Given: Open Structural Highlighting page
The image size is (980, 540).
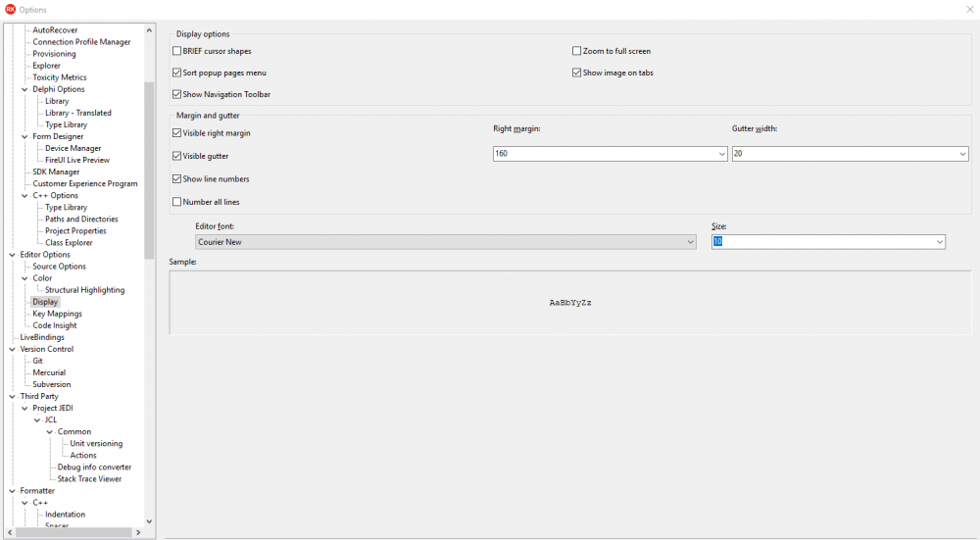Looking at the screenshot, I should (84, 291).
